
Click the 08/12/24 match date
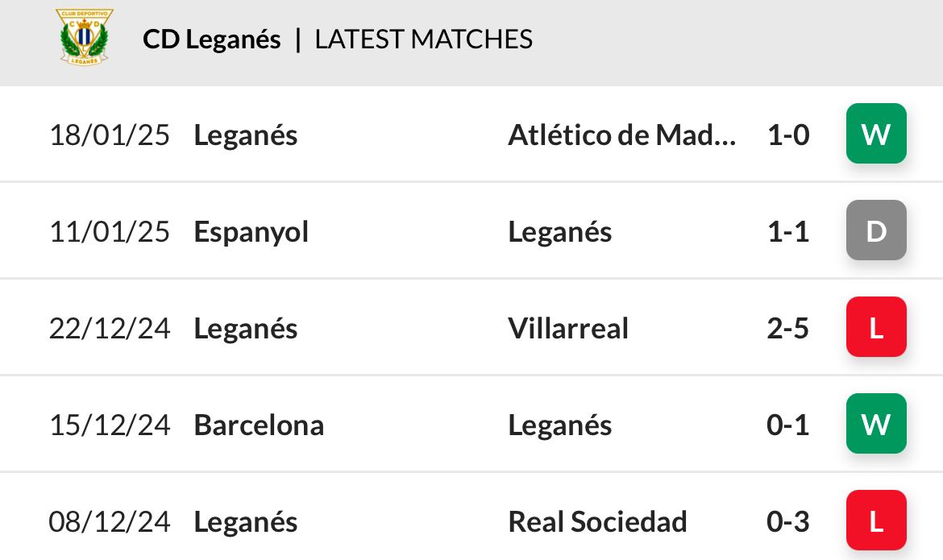click(x=110, y=522)
